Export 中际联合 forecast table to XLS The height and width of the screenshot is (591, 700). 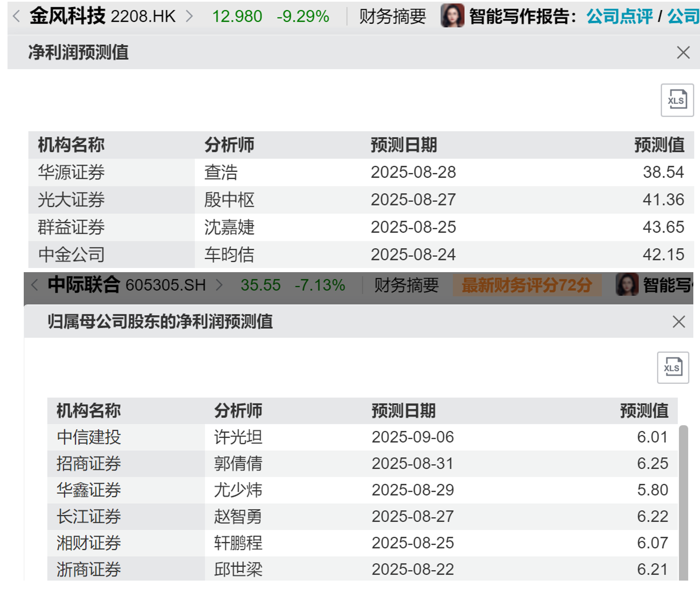point(673,368)
